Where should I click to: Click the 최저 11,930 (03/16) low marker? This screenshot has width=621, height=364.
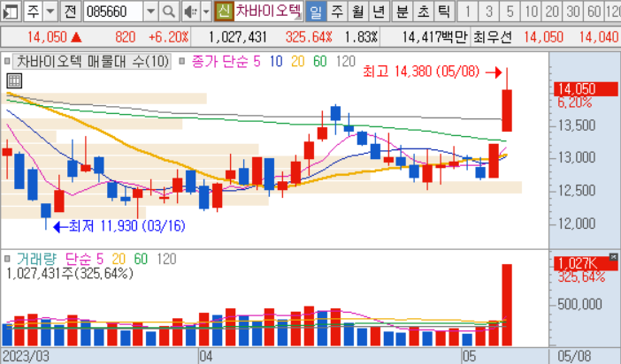[119, 226]
